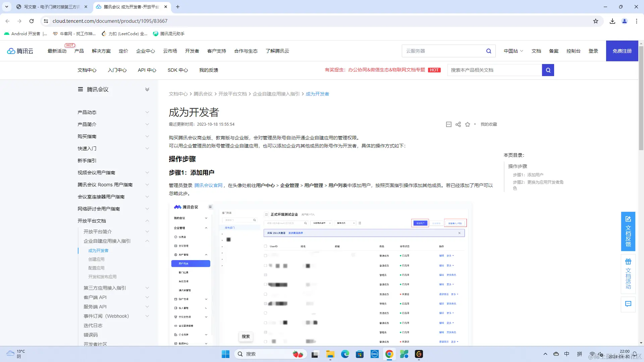Open the 文档反馈 floating side button
Screen dimensions: 644x362
(x=628, y=231)
